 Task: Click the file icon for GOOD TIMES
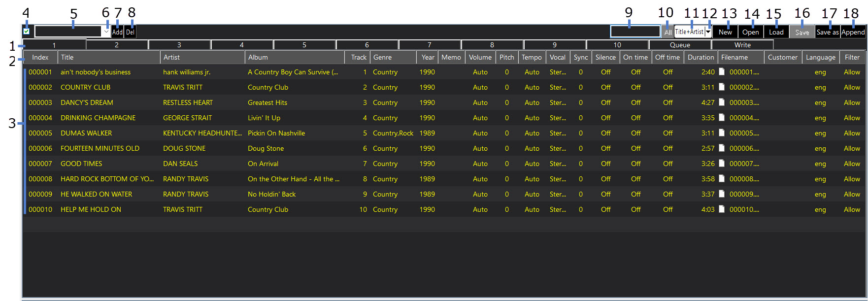[x=722, y=164]
